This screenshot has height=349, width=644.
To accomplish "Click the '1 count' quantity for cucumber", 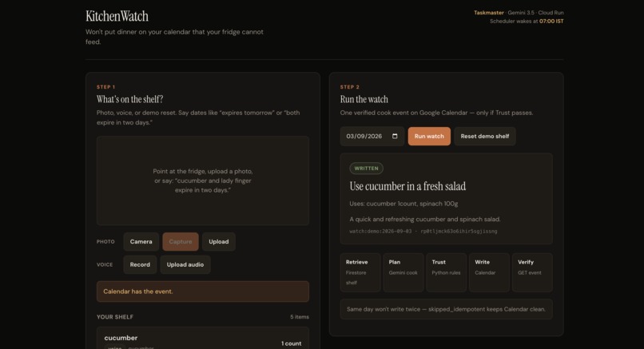I will click(x=291, y=343).
